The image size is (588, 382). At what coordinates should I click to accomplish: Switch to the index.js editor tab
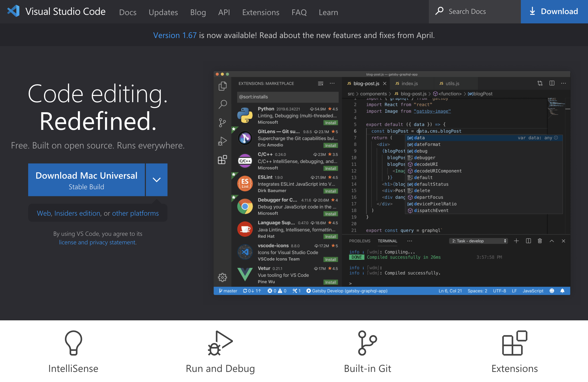[409, 83]
